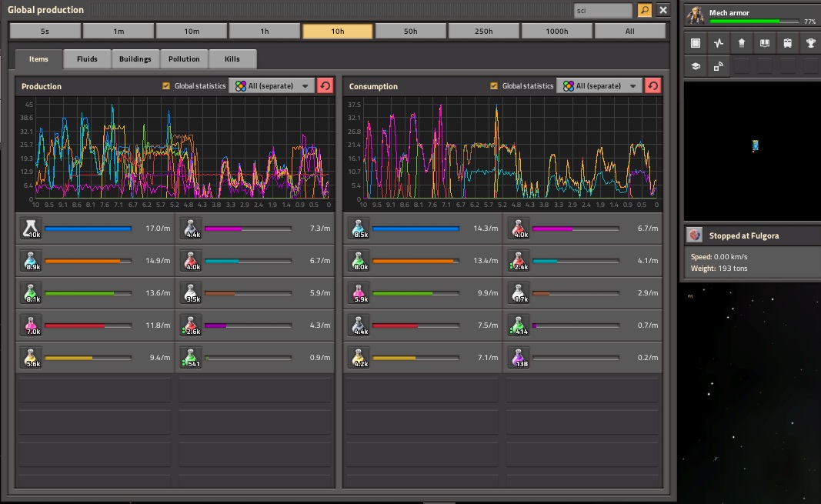821x504 pixels.
Task: Click the Stopped at Fulgora label
Action: click(743, 235)
